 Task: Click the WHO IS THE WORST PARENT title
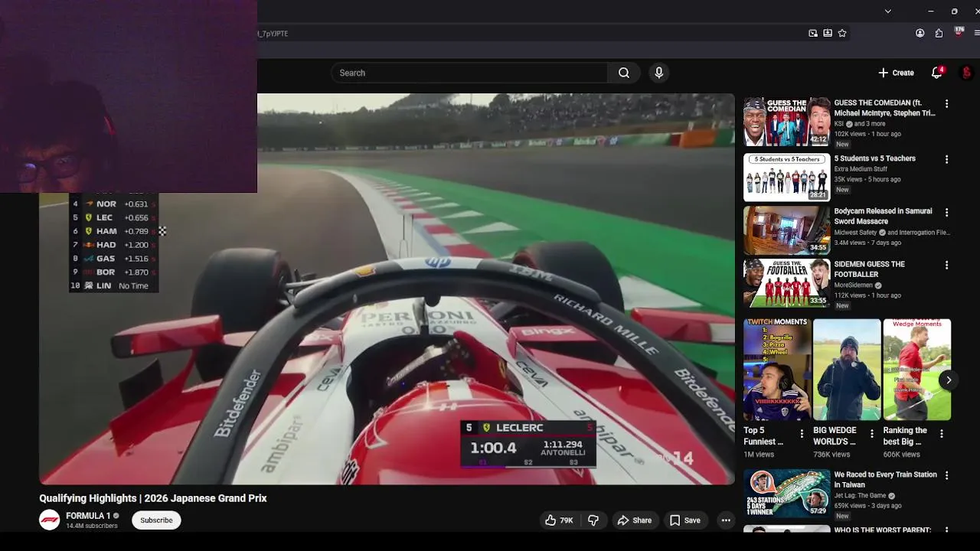(882, 530)
